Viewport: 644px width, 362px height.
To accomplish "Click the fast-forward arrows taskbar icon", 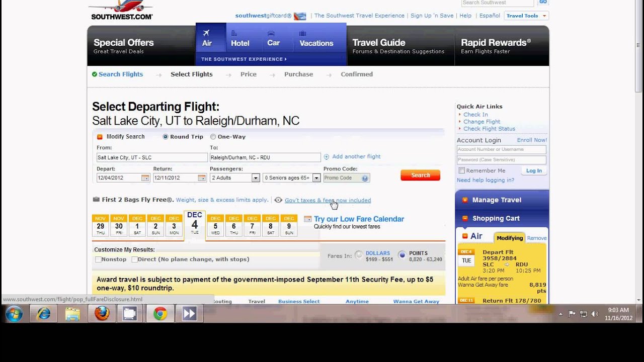I will pos(189,314).
